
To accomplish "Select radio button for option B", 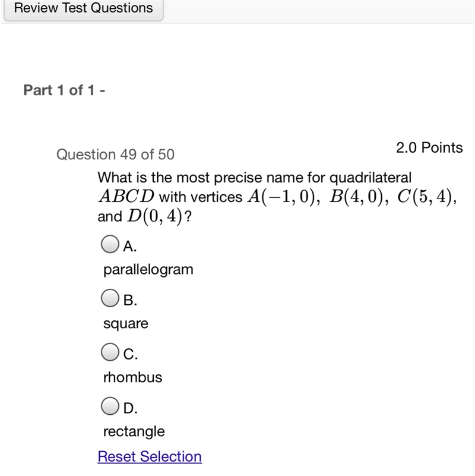I will click(110, 298).
